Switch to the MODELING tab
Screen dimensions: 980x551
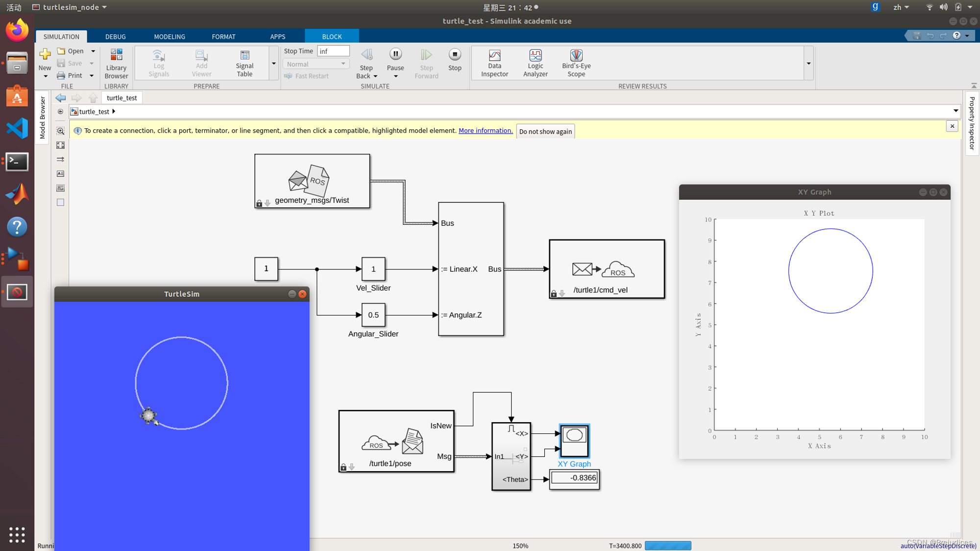click(x=170, y=37)
